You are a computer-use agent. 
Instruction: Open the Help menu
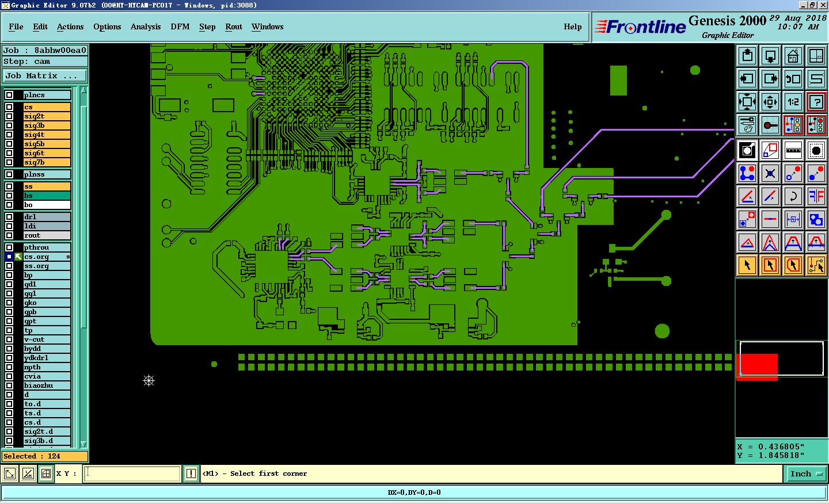click(573, 26)
